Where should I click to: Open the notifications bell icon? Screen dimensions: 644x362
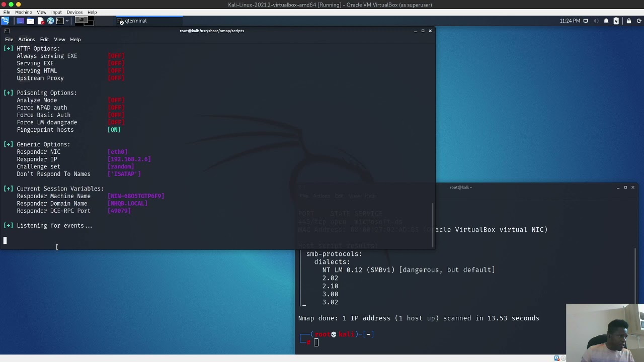(606, 21)
